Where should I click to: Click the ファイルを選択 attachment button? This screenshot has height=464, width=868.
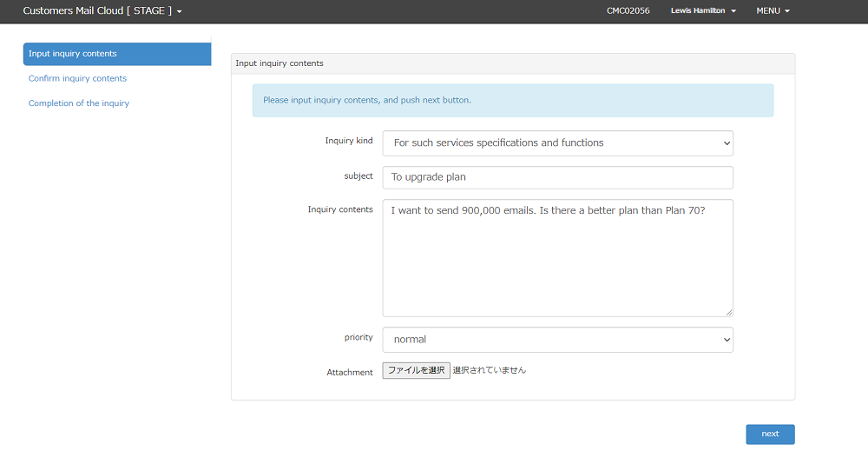coord(416,370)
